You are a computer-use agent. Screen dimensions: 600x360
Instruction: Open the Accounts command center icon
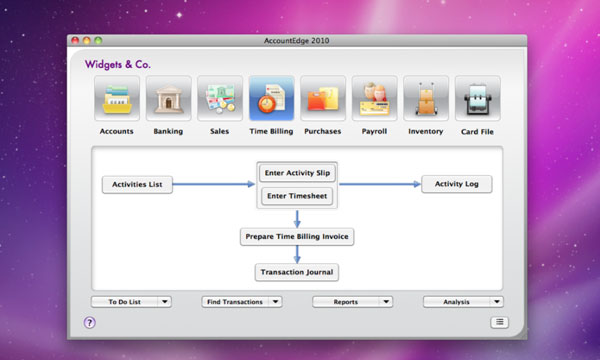(x=117, y=98)
